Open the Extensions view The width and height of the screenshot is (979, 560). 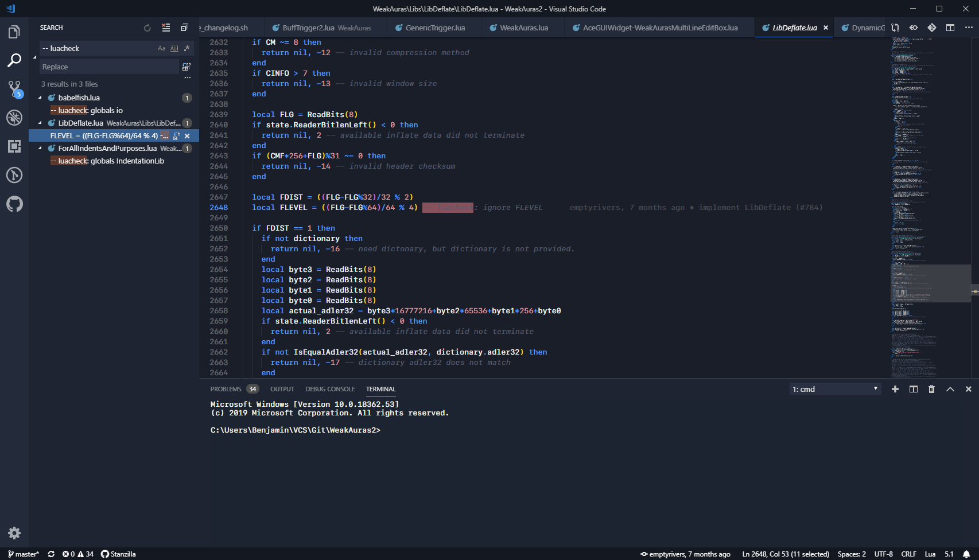tap(14, 146)
